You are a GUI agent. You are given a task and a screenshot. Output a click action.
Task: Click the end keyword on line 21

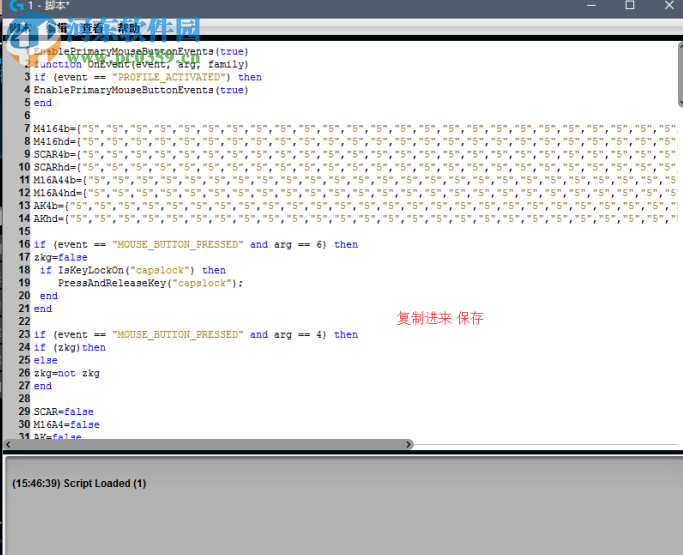pos(43,309)
